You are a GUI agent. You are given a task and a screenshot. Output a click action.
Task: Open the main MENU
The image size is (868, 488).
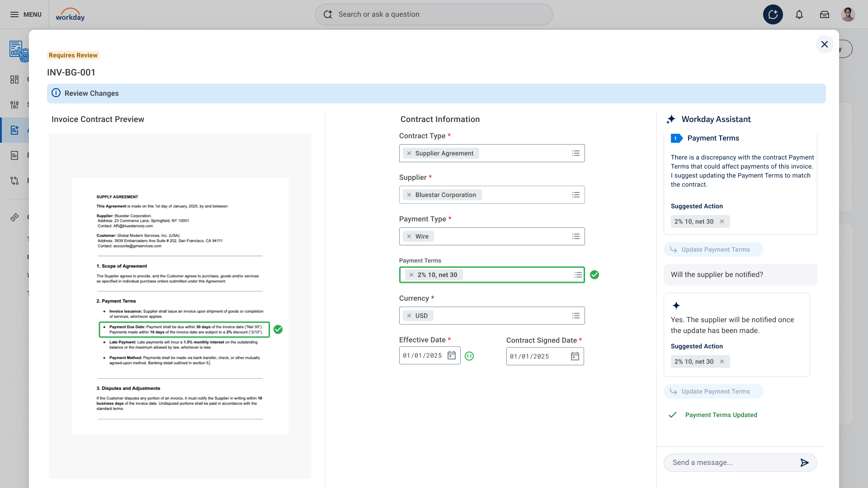26,14
